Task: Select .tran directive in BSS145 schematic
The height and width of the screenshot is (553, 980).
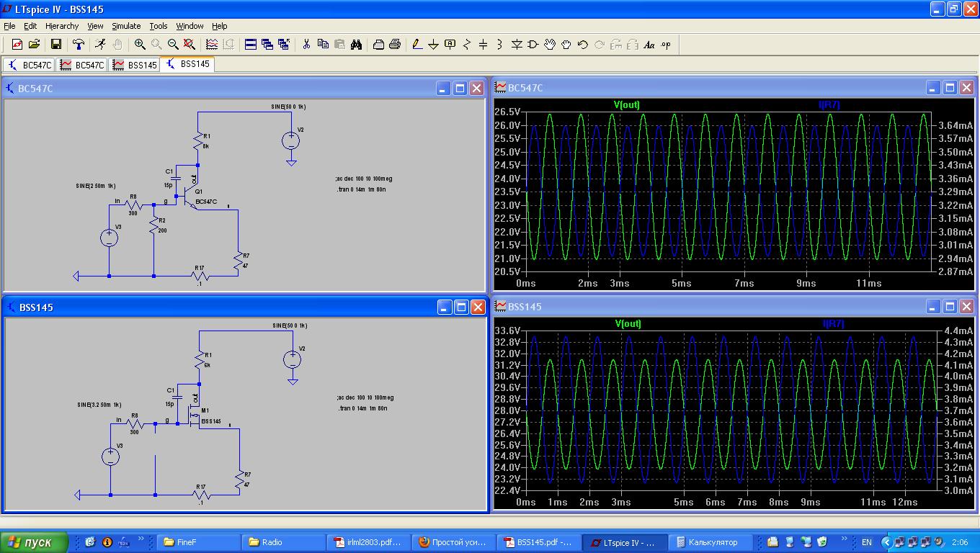Action: 362,408
